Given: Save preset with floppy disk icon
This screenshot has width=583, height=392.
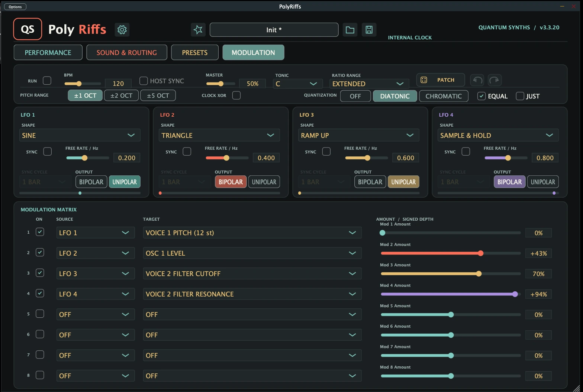Looking at the screenshot, I should (369, 30).
